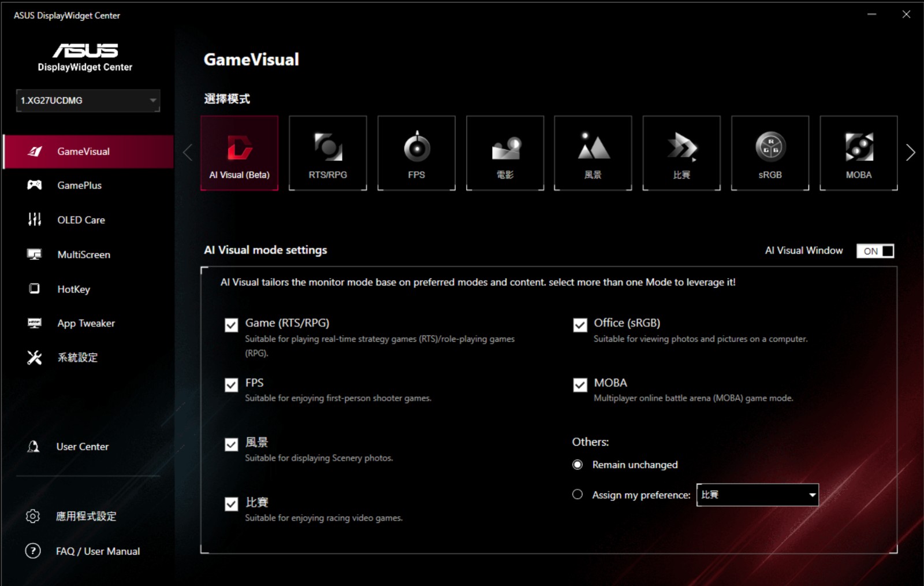Choose the 比賽 racing mode tile
The height and width of the screenshot is (586, 924).
click(681, 153)
